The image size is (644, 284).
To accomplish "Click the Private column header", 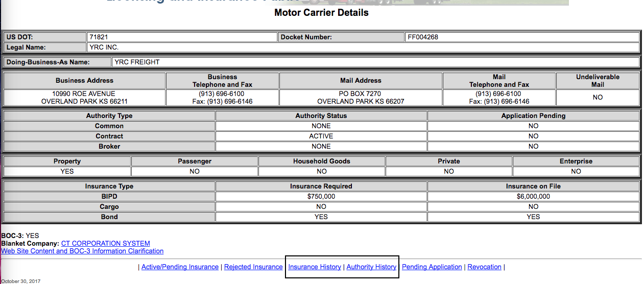I will click(x=449, y=161).
